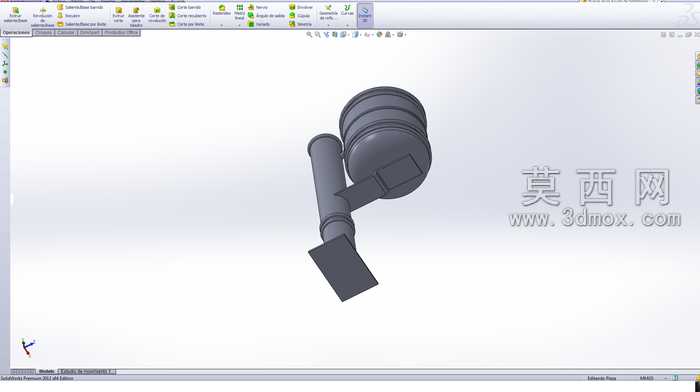The image size is (700, 392).
Task: Switch to the Calcular tab
Action: 66,33
